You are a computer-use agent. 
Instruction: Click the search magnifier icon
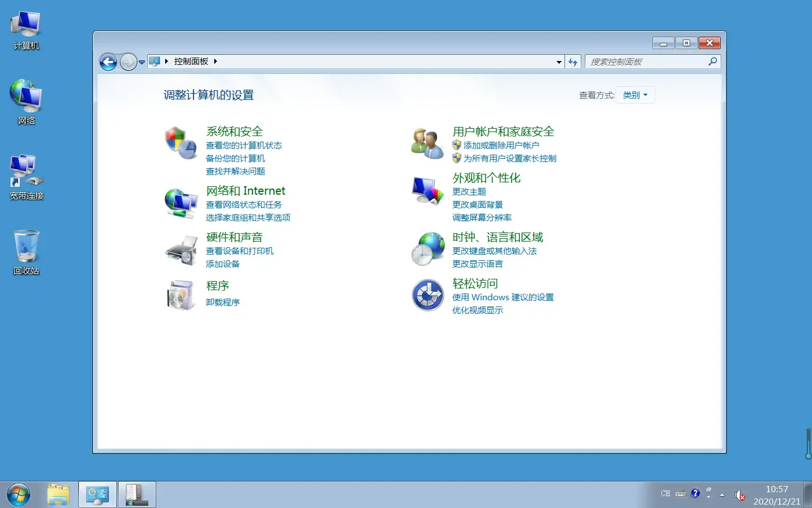(x=713, y=62)
